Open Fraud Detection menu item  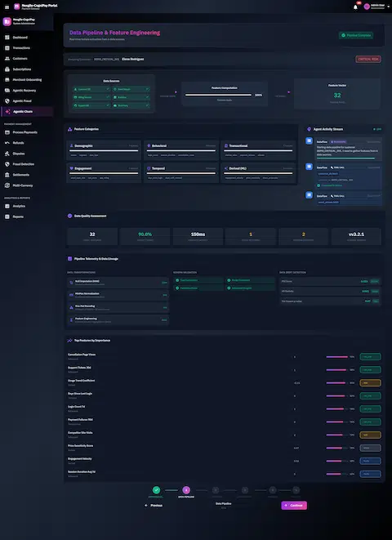pyautogui.click(x=27, y=164)
